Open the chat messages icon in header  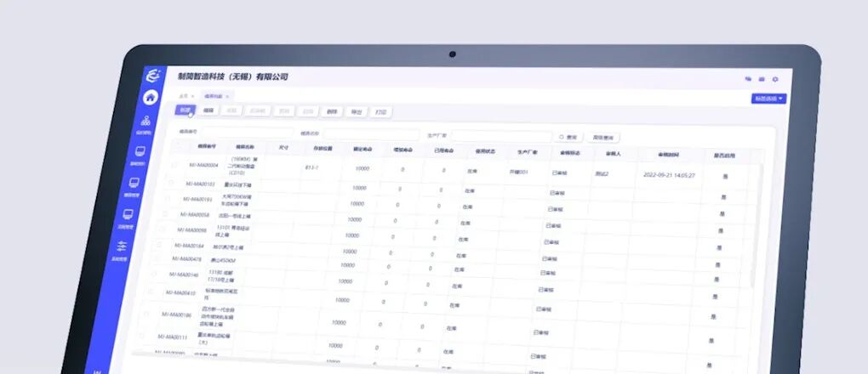click(748, 79)
